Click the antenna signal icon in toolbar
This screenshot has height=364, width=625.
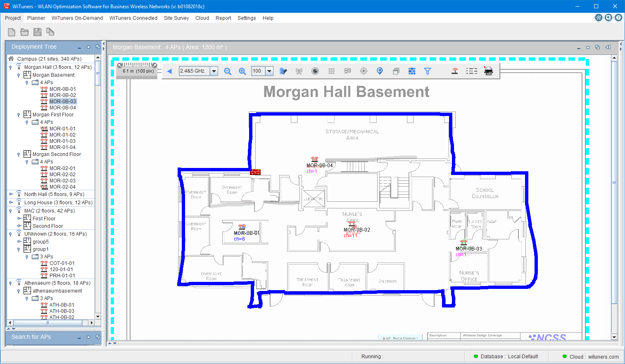(299, 71)
